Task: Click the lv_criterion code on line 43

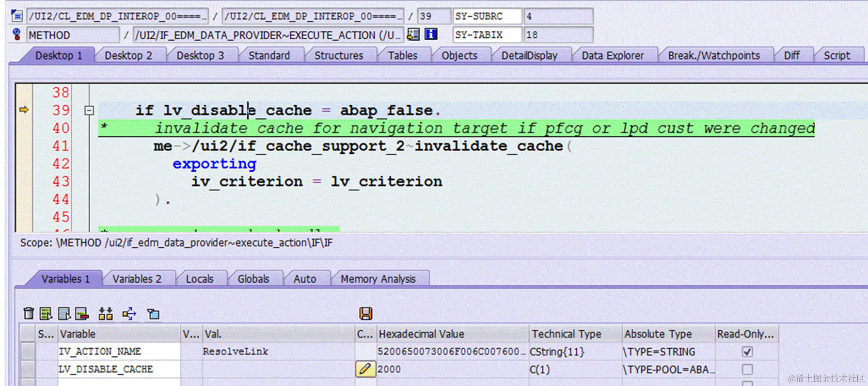Action: [386, 182]
